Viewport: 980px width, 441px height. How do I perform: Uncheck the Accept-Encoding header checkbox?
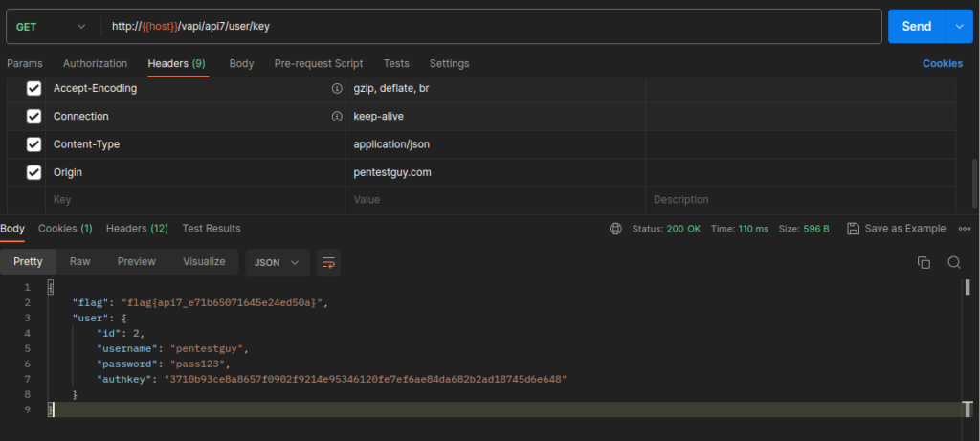tap(33, 89)
